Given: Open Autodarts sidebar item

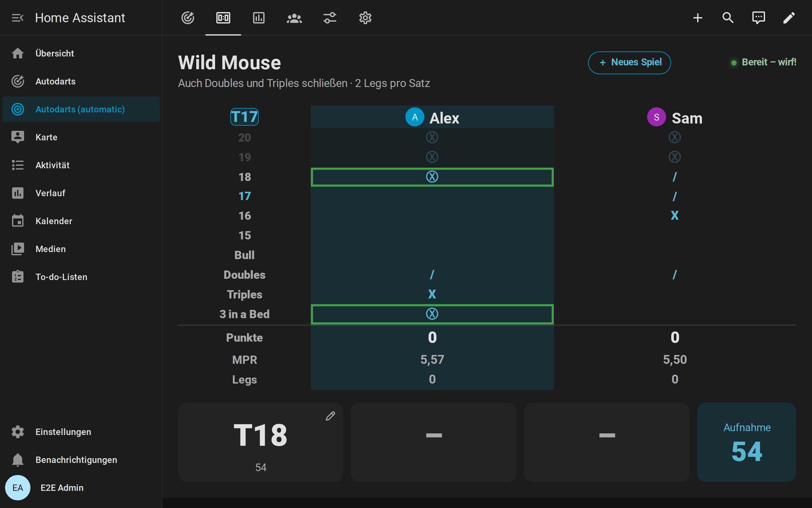Looking at the screenshot, I should click(81, 81).
